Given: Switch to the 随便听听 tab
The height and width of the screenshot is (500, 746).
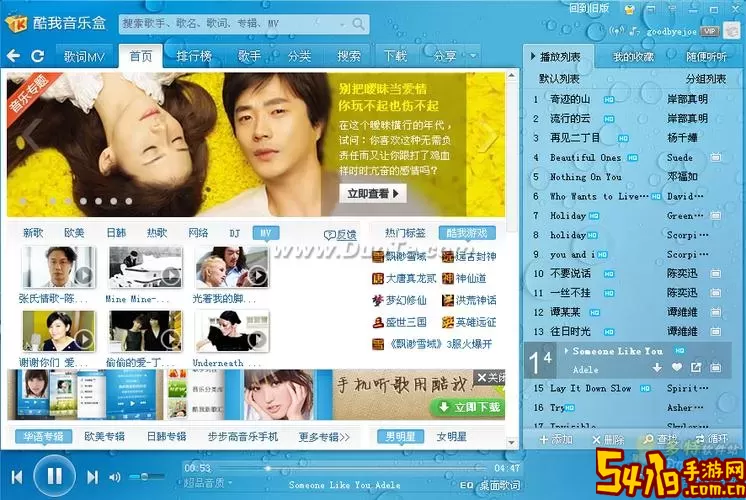Looking at the screenshot, I should (x=706, y=57).
